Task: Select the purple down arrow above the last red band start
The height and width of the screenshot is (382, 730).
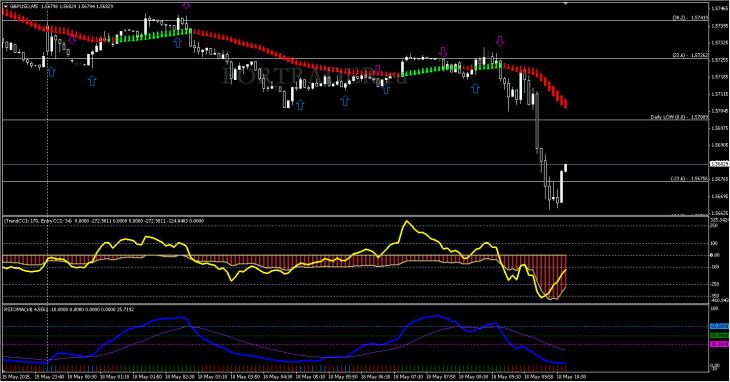Action: (x=500, y=41)
